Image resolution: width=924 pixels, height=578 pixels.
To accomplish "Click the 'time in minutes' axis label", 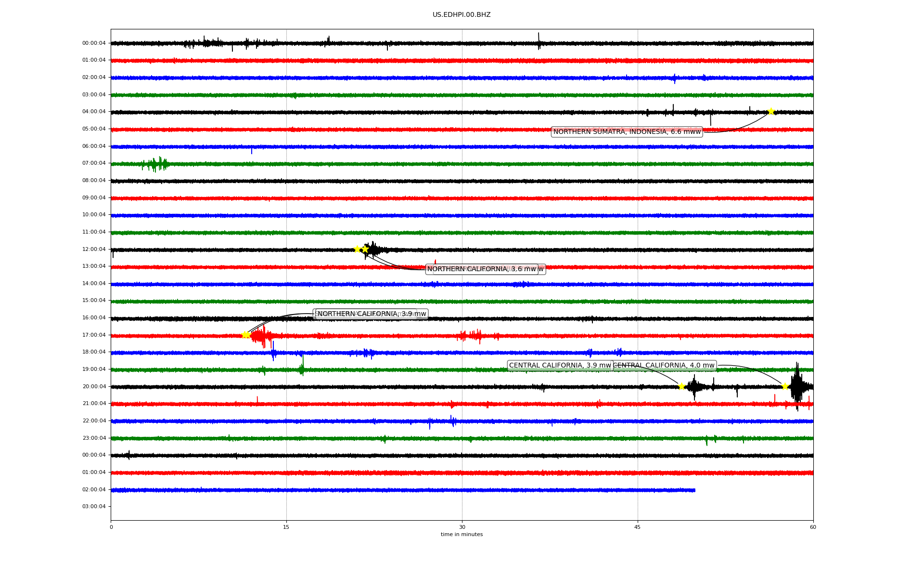I will (x=462, y=535).
